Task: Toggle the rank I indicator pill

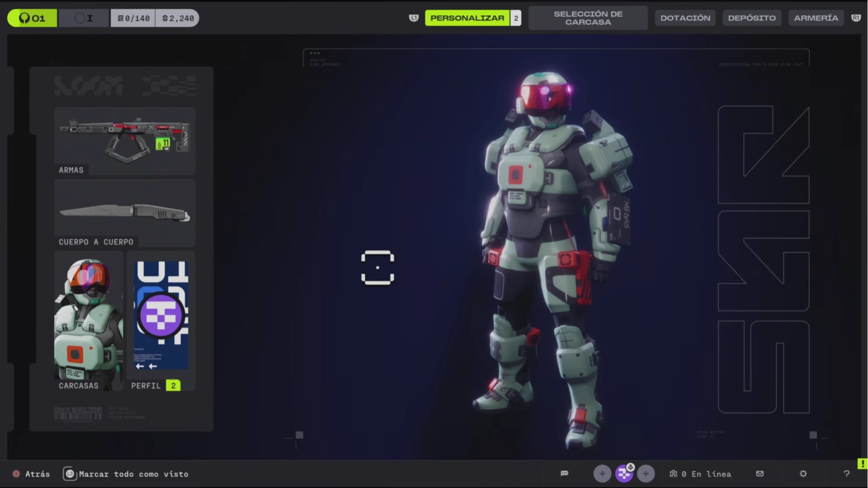Action: point(84,18)
